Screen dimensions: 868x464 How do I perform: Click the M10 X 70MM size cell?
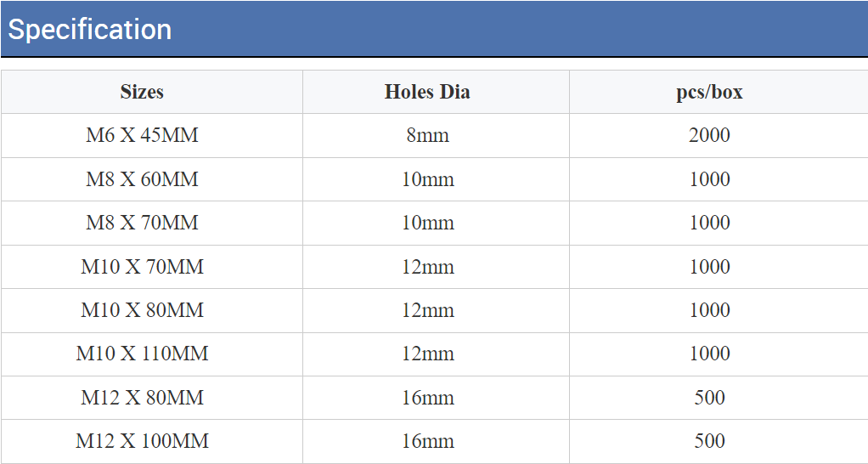point(142,267)
